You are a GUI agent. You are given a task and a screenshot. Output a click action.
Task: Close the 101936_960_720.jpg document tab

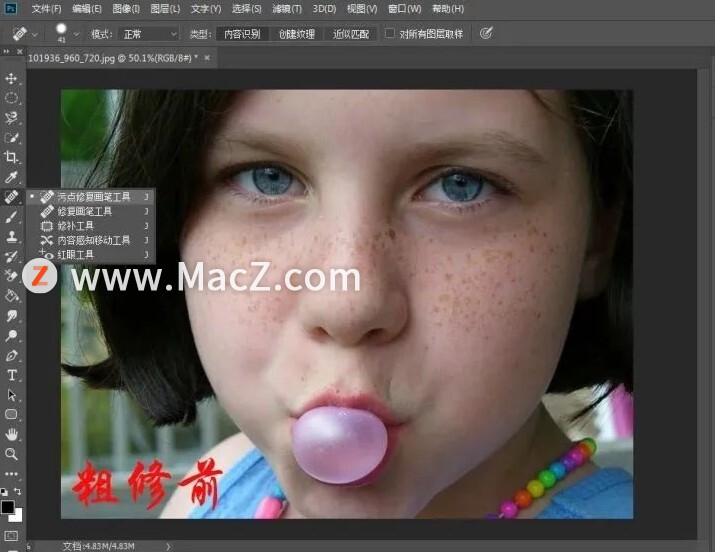coord(207,58)
